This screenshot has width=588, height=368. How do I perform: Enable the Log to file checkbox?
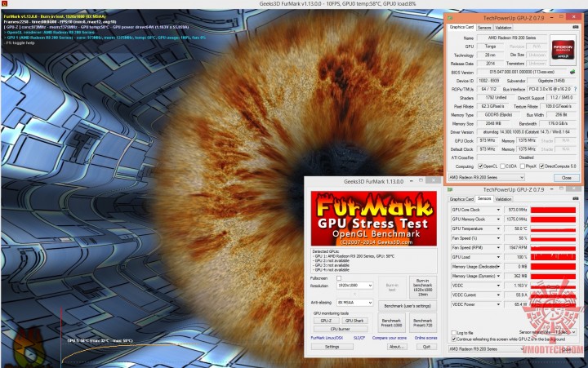(x=454, y=333)
